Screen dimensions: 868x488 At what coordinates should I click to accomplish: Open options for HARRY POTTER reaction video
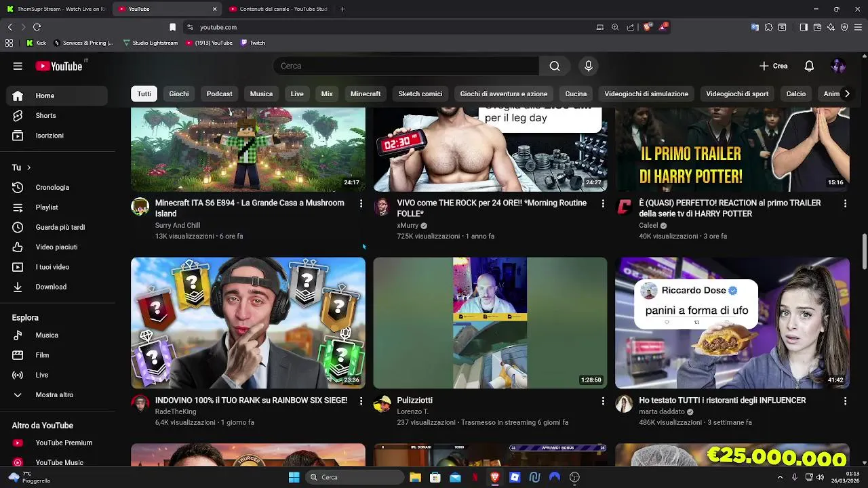[x=845, y=203]
